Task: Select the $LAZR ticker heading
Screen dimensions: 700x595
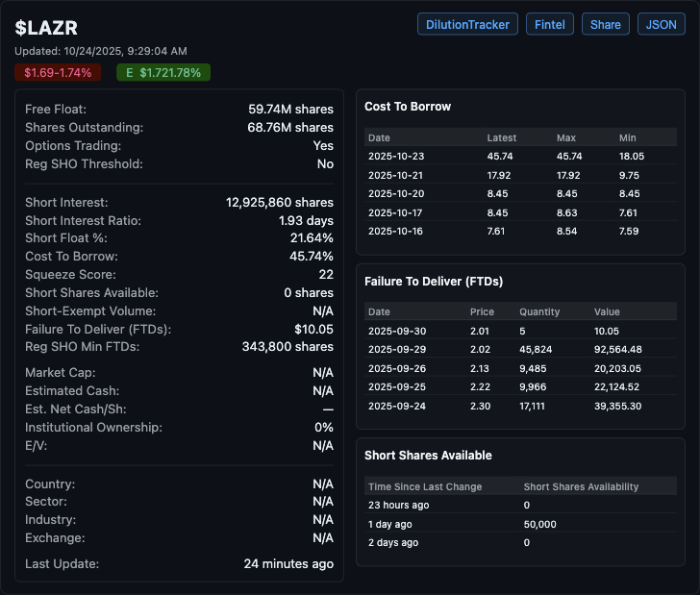Action: pyautogui.click(x=46, y=28)
